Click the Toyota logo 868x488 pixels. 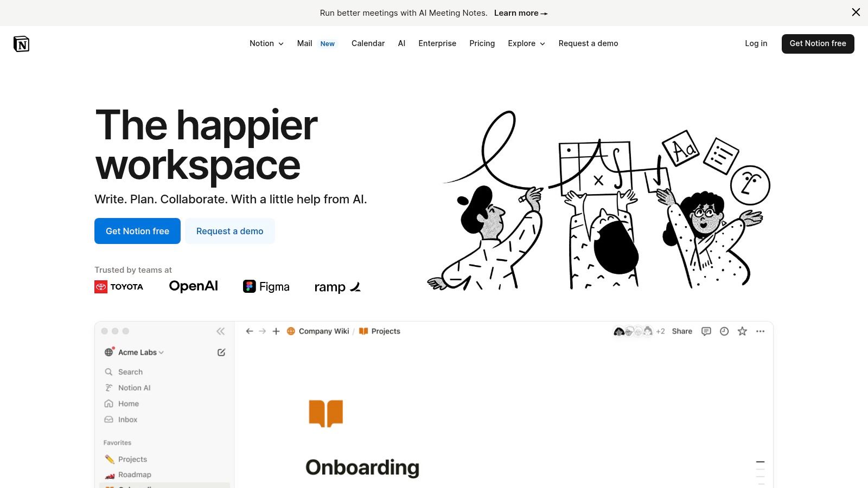pos(119,287)
